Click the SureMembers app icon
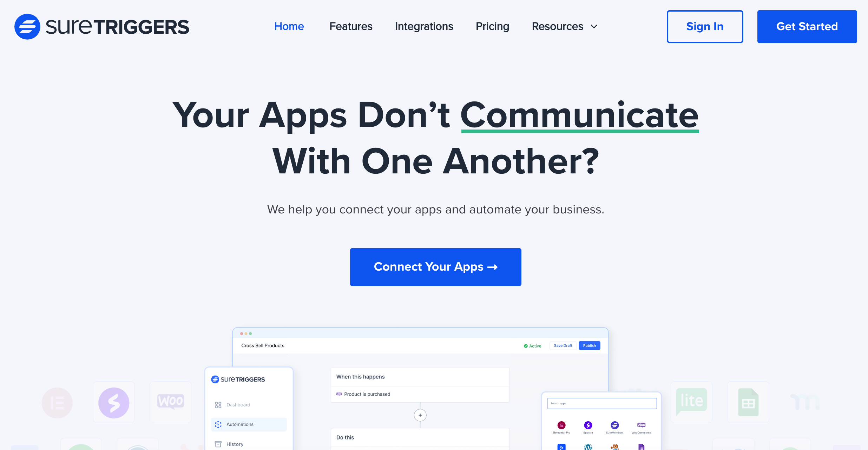 [x=615, y=422]
